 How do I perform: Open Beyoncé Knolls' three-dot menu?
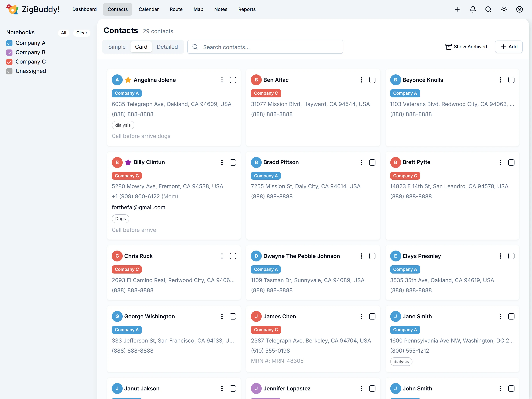point(500,80)
